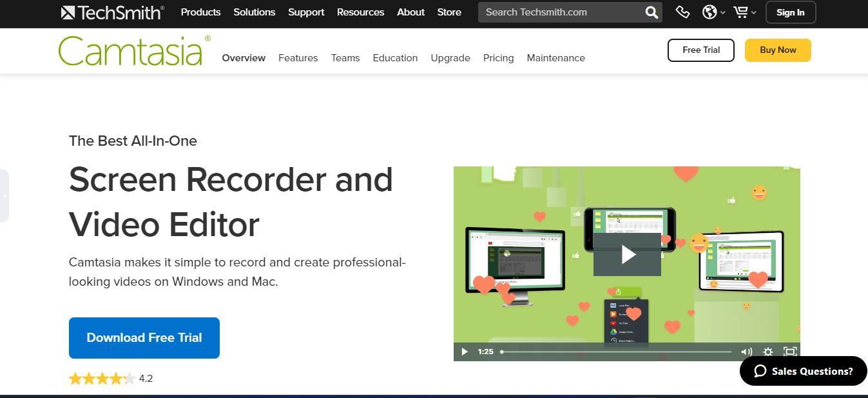The width and height of the screenshot is (868, 398).
Task: Open the video settings gear
Action: [x=768, y=352]
